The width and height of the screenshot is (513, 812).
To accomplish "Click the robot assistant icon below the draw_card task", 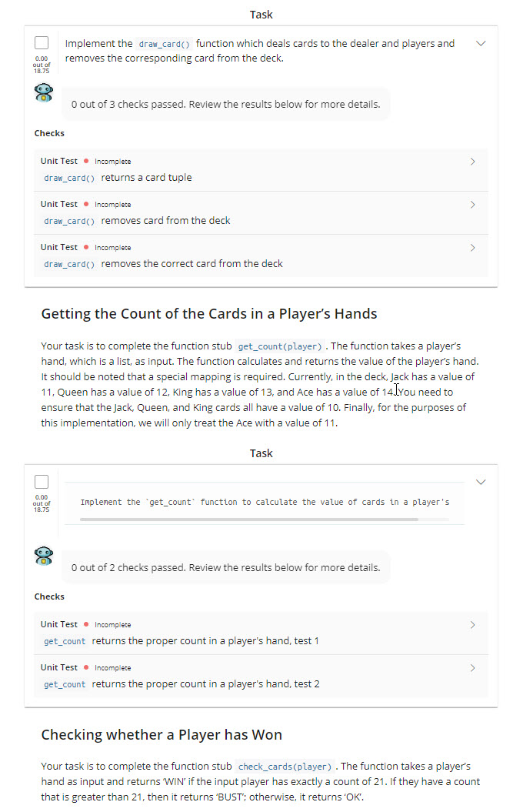I will pyautogui.click(x=44, y=92).
